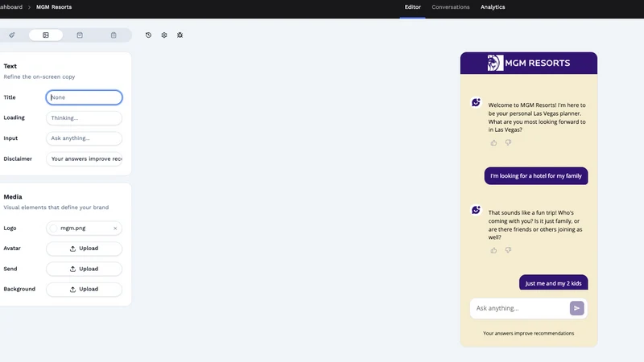Click the 'Background' field label
The image size is (644, 362).
pyautogui.click(x=19, y=289)
